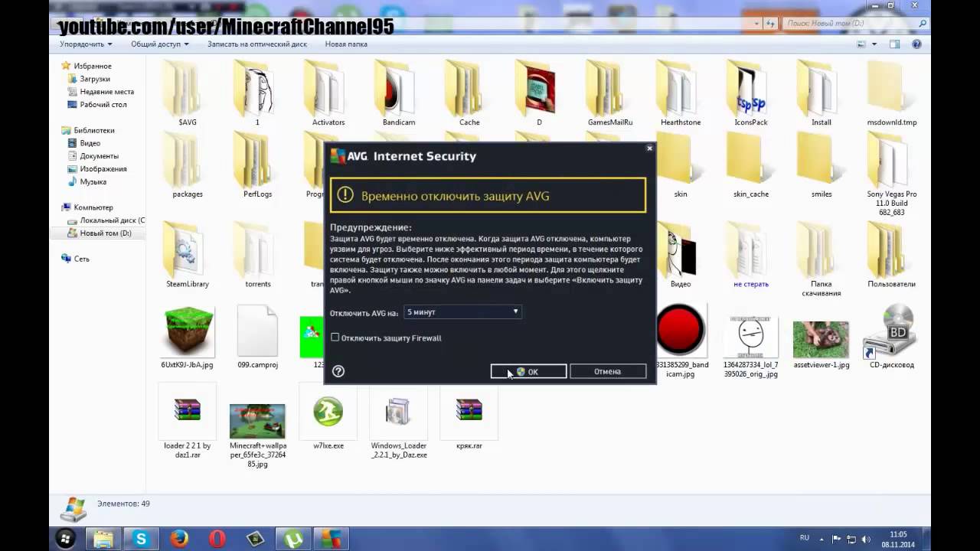This screenshot has width=980, height=551.
Task: Select the PerfLogs folder
Action: 257,165
